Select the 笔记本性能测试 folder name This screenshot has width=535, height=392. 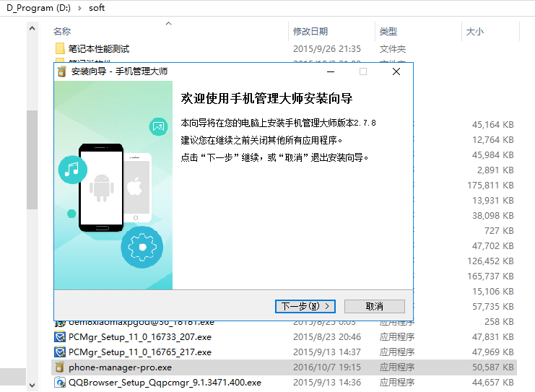point(99,49)
